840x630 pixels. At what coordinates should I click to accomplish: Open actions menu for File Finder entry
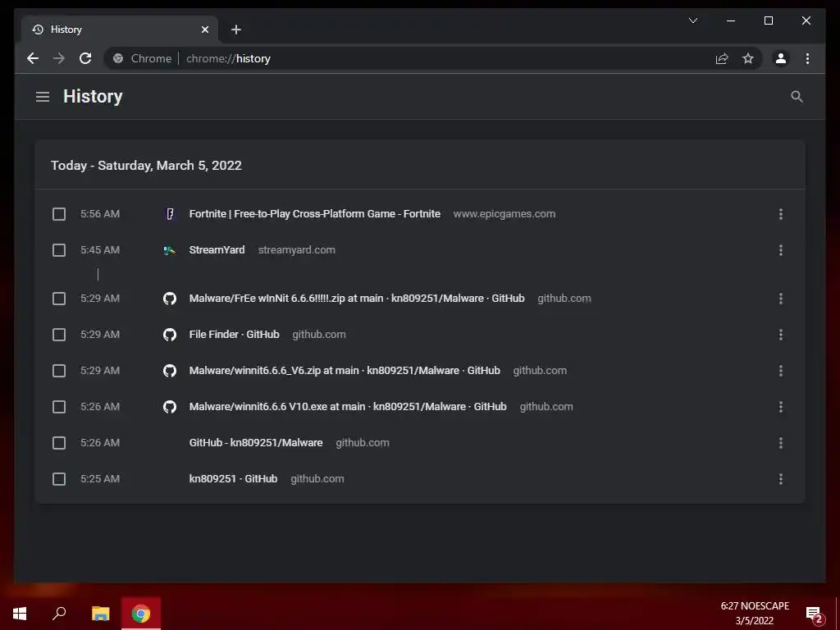781,335
